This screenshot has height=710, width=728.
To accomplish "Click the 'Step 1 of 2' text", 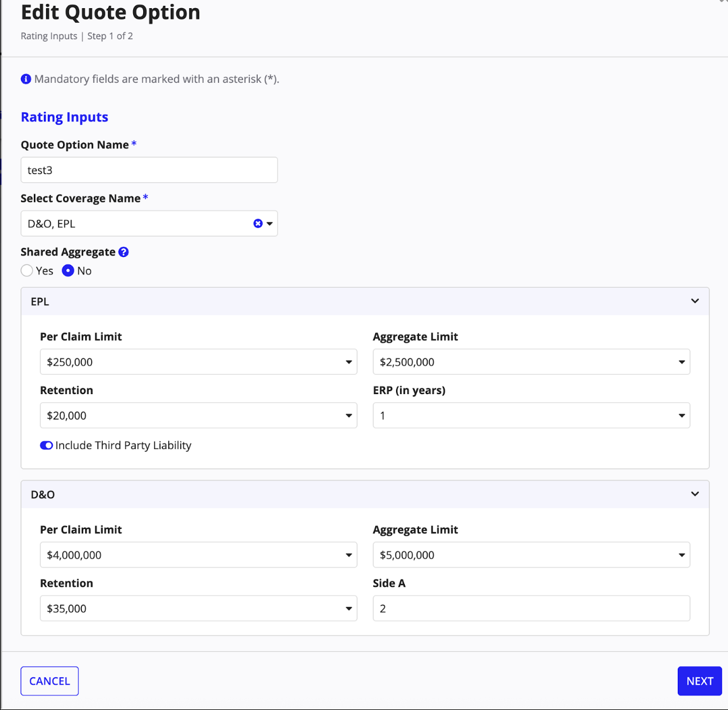I will (x=110, y=36).
